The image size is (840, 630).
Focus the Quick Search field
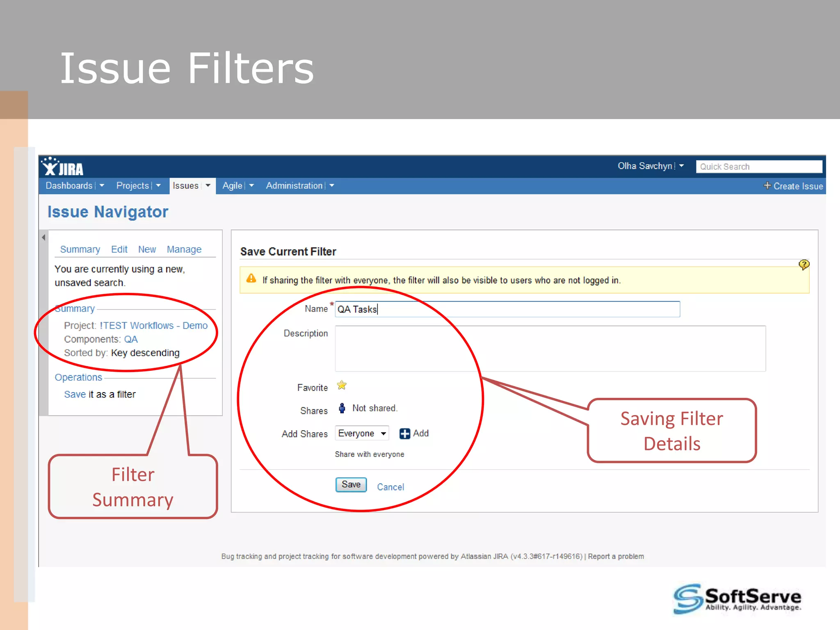click(x=759, y=167)
